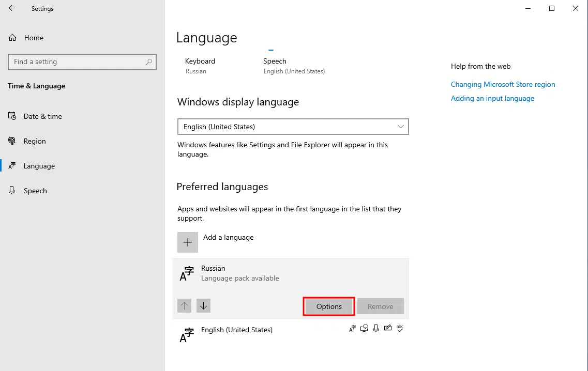Screen dimensions: 588x371
Task: Move Russian down with the down arrow
Action: pos(203,306)
